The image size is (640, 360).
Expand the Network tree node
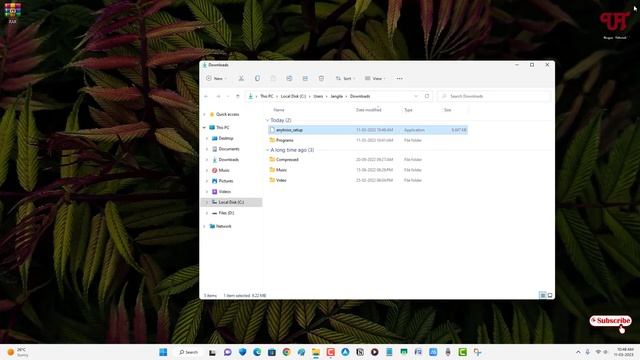click(204, 226)
